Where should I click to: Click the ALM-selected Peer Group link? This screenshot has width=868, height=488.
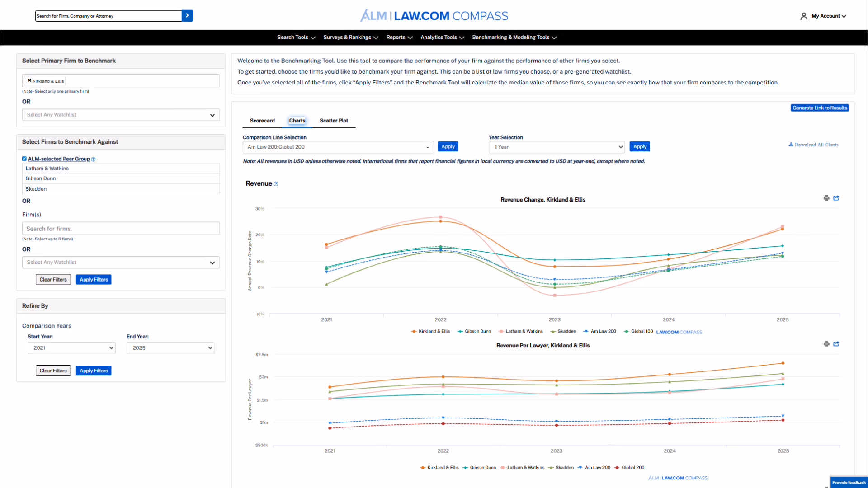coord(59,159)
